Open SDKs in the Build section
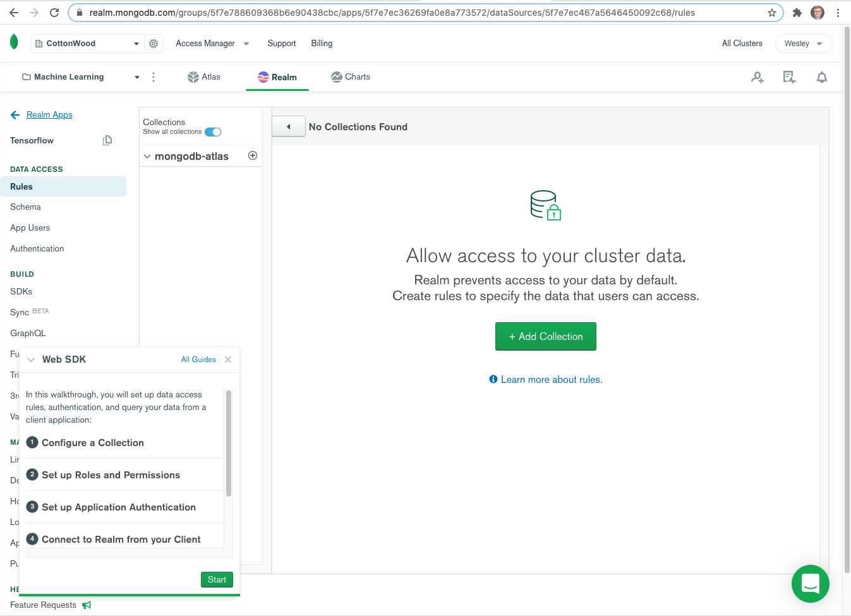The height and width of the screenshot is (616, 851). (21, 292)
